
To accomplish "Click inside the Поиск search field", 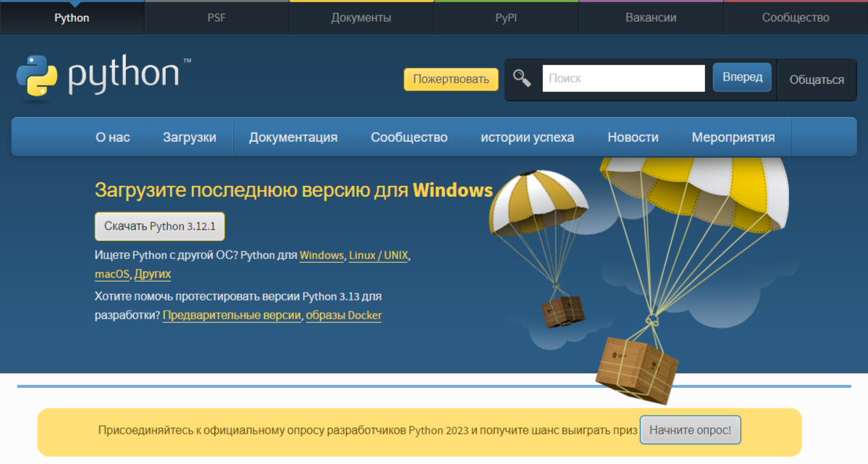I will tap(623, 77).
